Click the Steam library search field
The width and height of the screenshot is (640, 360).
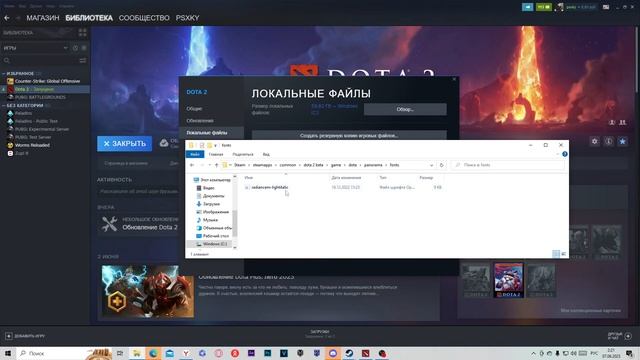tap(40, 60)
